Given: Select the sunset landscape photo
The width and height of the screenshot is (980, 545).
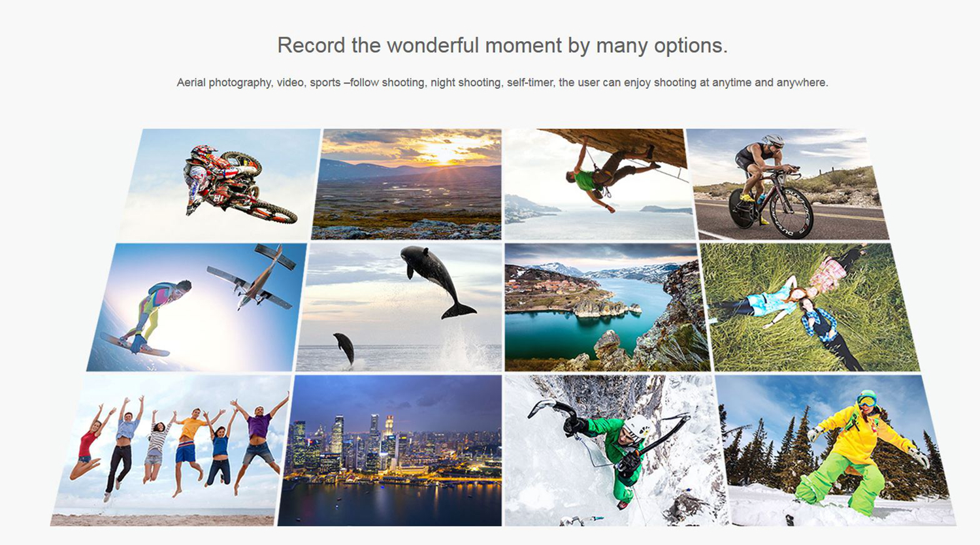Looking at the screenshot, I should 407,184.
